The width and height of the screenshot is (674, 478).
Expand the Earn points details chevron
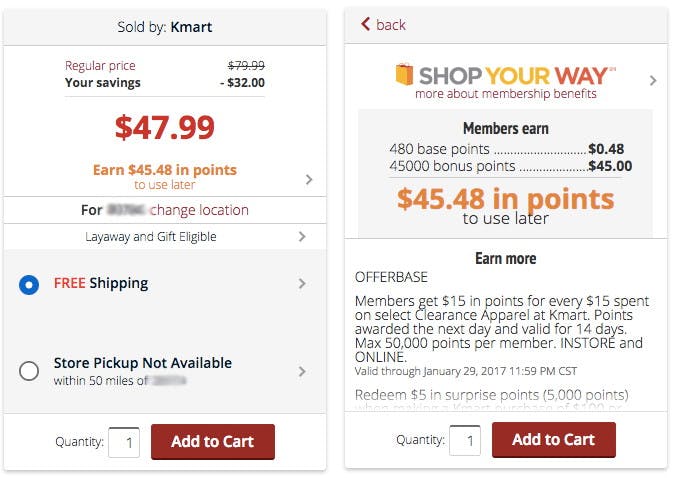click(x=308, y=179)
